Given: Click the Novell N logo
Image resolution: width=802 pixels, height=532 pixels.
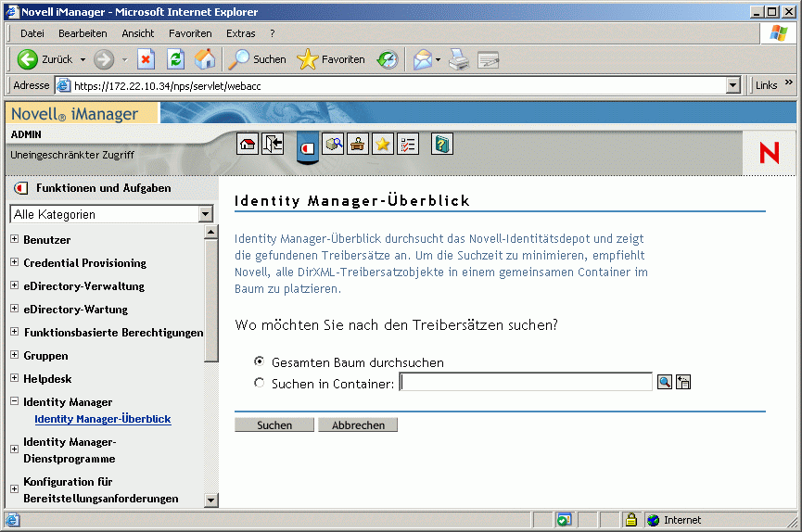Looking at the screenshot, I should point(769,152).
